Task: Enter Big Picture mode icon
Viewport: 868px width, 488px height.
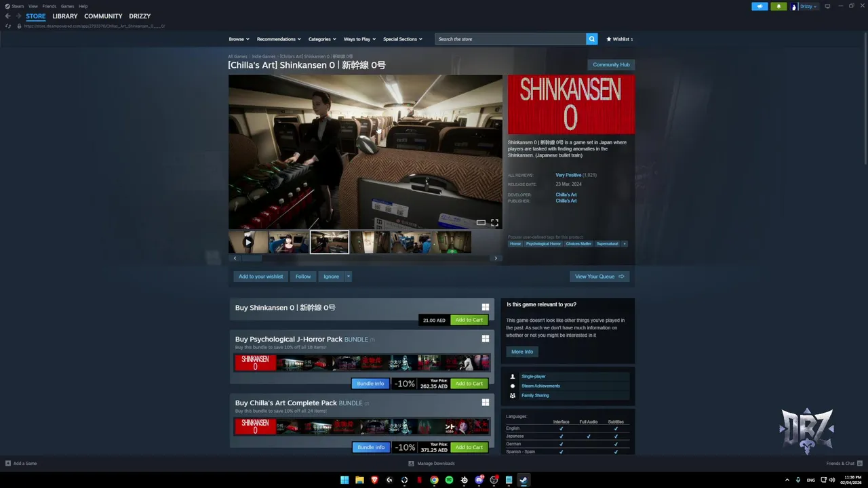Action: [x=827, y=6]
